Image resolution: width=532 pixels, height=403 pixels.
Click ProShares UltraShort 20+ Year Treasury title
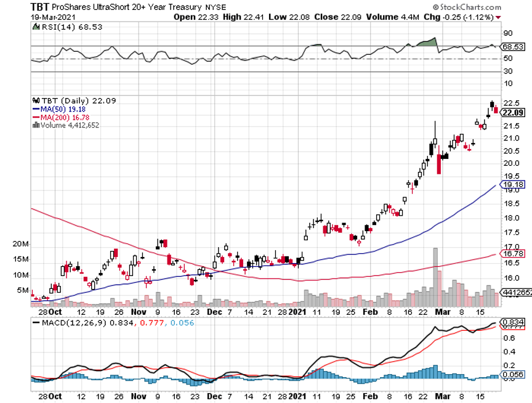[126, 7]
